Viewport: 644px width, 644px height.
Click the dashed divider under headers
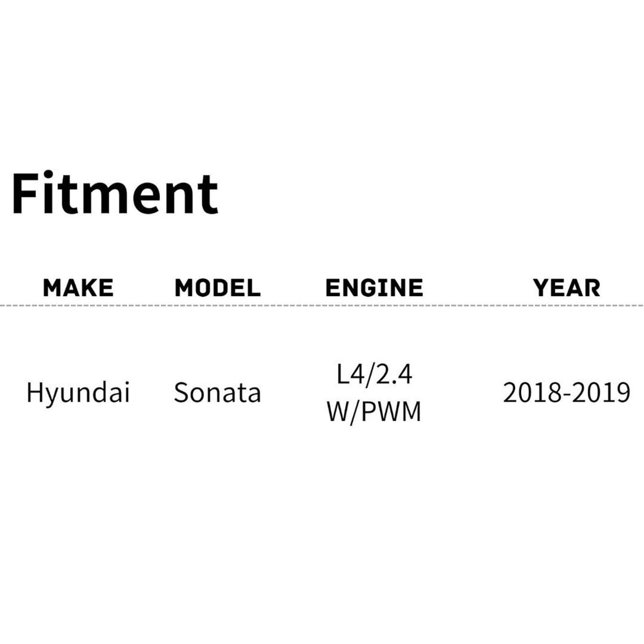(x=322, y=306)
